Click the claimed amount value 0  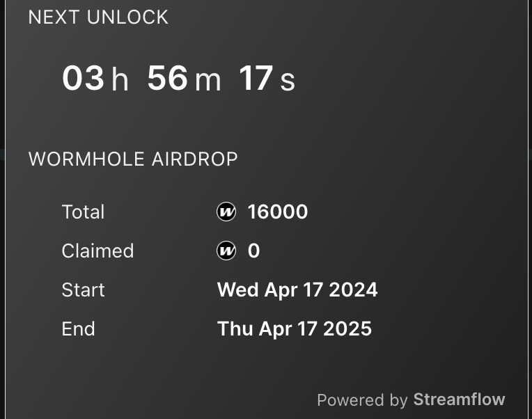254,251
